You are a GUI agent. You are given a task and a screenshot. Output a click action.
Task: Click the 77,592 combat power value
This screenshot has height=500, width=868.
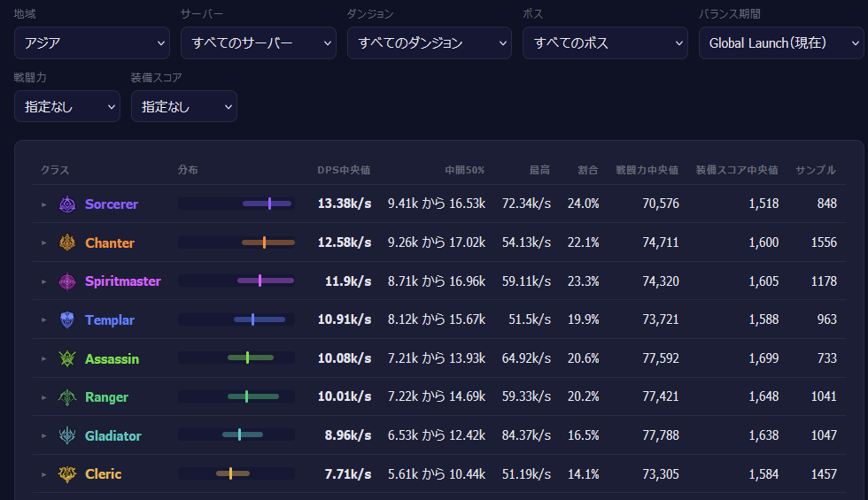(661, 358)
